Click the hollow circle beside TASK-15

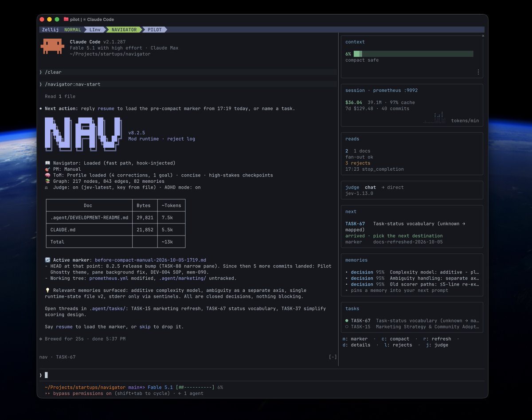pyautogui.click(x=347, y=327)
